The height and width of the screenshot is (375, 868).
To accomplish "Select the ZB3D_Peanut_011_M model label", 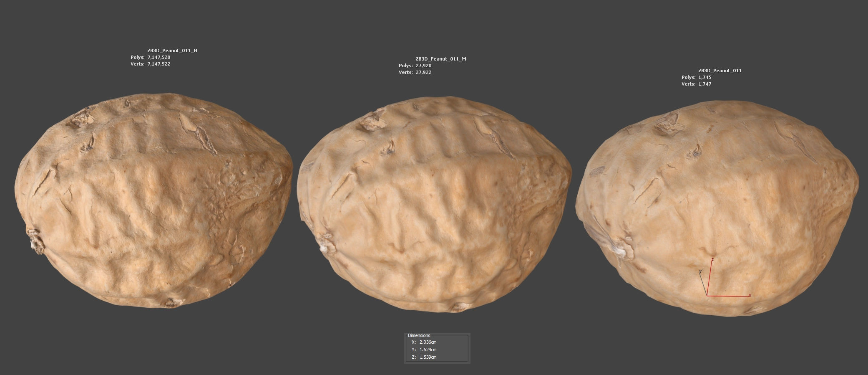I will point(441,59).
